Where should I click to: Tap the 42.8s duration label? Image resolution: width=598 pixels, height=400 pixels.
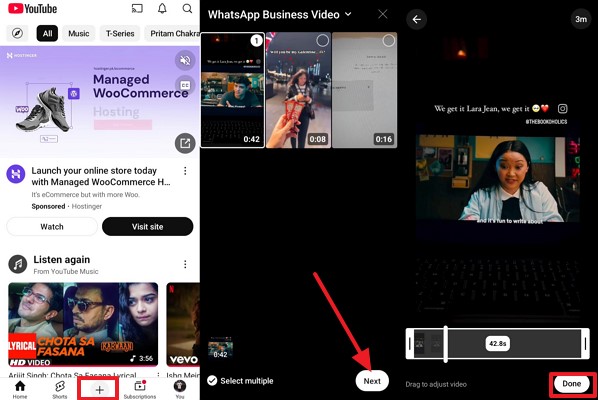pos(498,344)
